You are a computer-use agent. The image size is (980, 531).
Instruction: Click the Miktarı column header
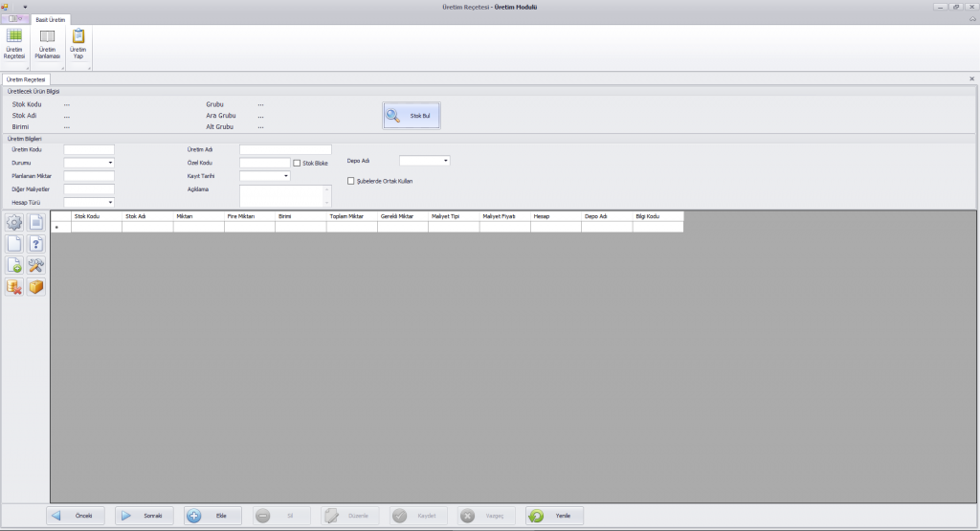[x=199, y=216]
